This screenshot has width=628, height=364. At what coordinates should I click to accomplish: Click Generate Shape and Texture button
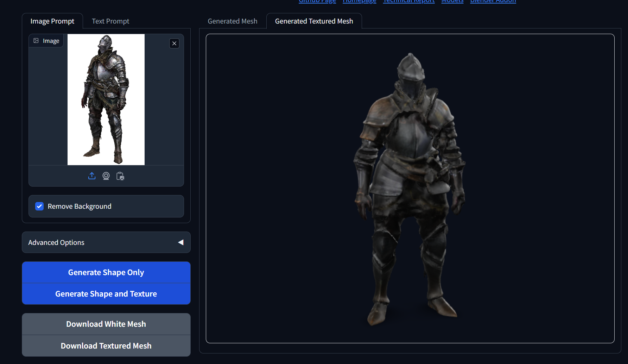tap(106, 294)
